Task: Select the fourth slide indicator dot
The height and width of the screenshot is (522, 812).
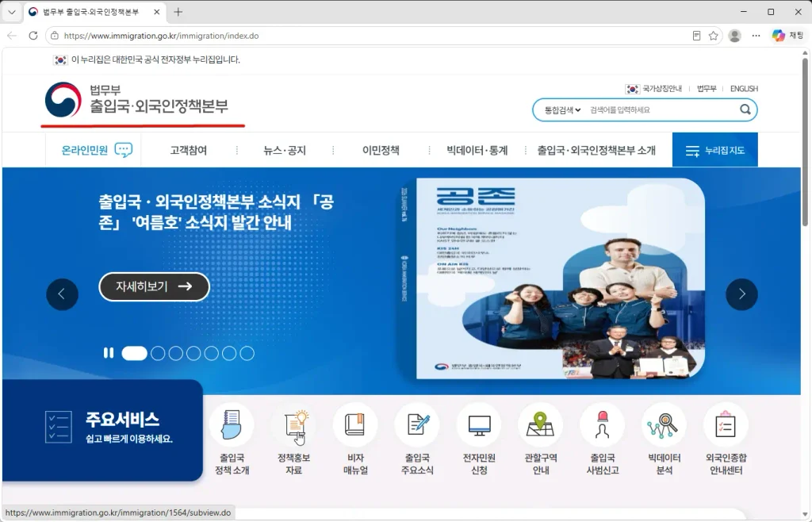Action: point(193,353)
